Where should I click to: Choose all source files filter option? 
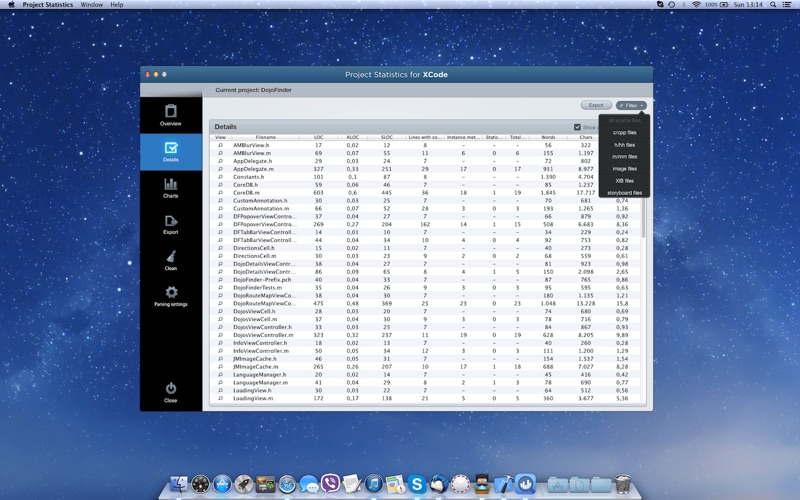[624, 120]
